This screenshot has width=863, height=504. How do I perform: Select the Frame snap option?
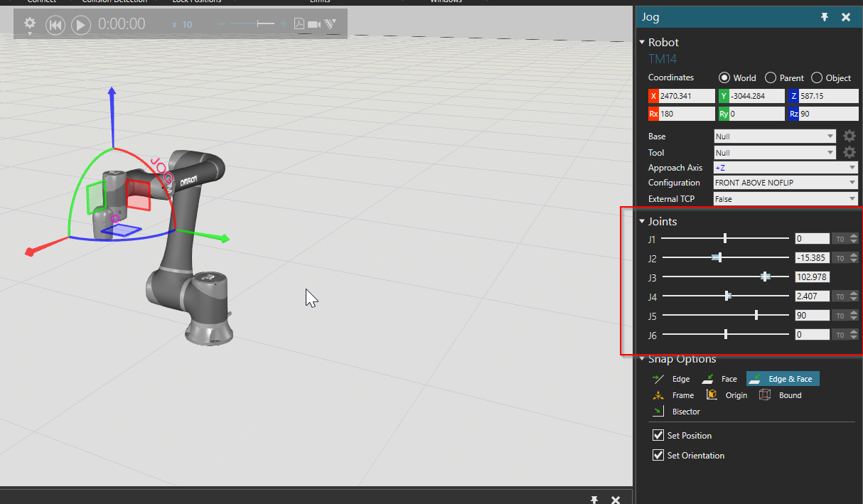[673, 395]
